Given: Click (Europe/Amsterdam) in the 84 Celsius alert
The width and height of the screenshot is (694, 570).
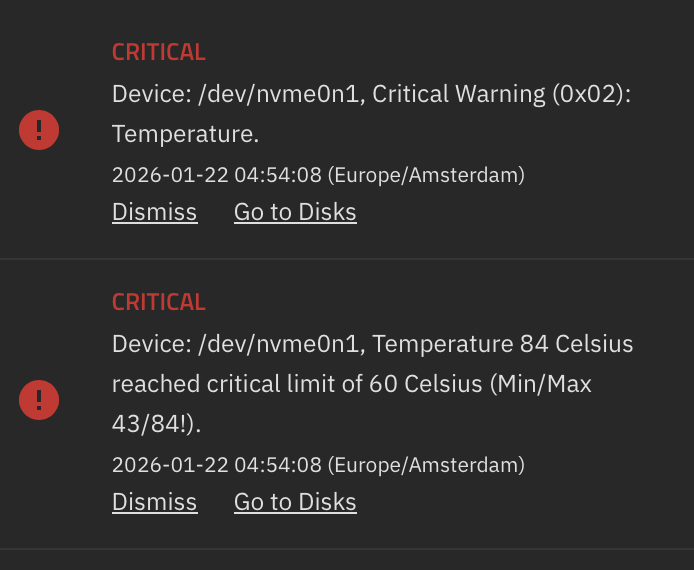Looking at the screenshot, I should [426, 465].
